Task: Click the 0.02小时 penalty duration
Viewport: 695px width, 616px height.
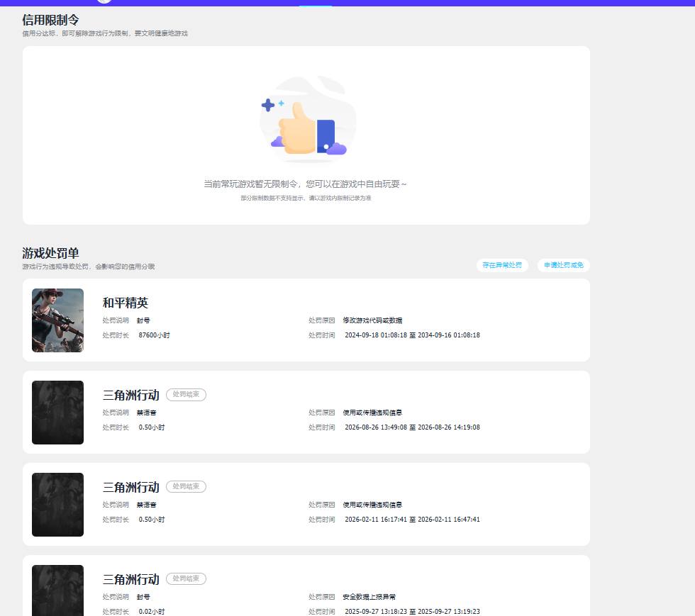Action: tap(152, 612)
